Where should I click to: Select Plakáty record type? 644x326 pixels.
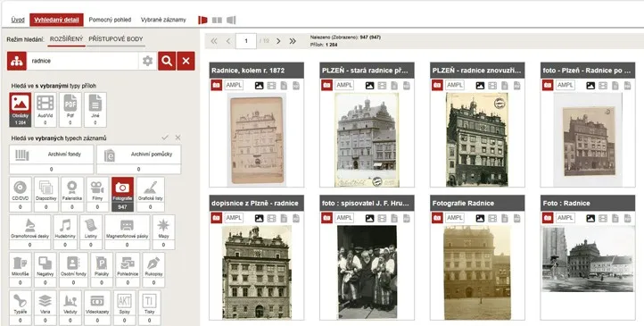click(102, 270)
